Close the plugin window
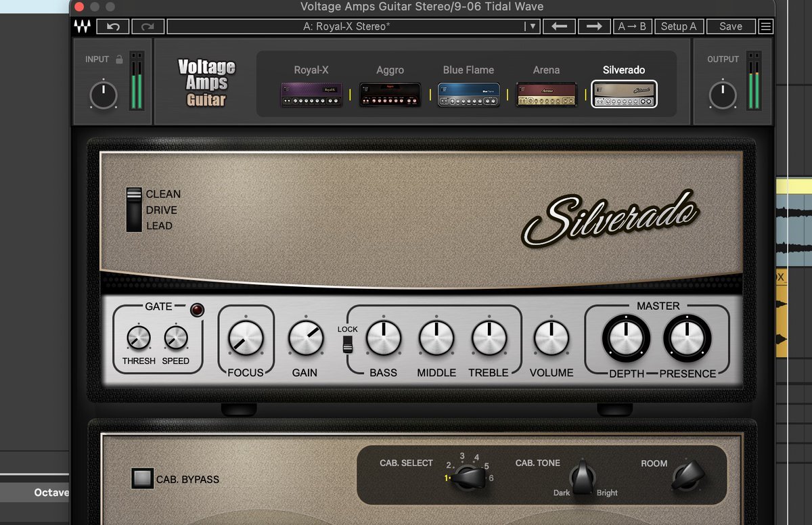The width and height of the screenshot is (812, 525). coord(79,7)
